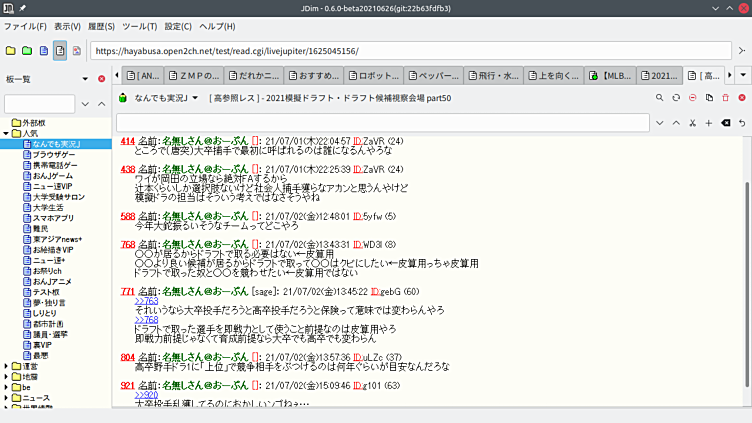Viewport: 752px width, 423px height.
Task: Open the なんでも実況J board dropdown
Action: [x=159, y=98]
